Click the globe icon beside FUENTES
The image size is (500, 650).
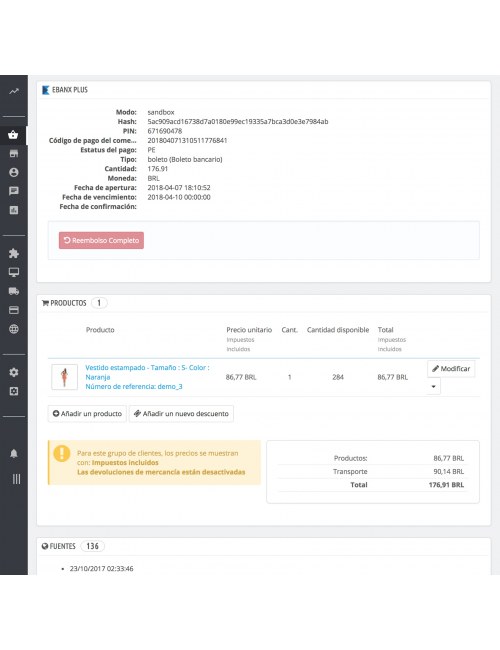click(45, 546)
